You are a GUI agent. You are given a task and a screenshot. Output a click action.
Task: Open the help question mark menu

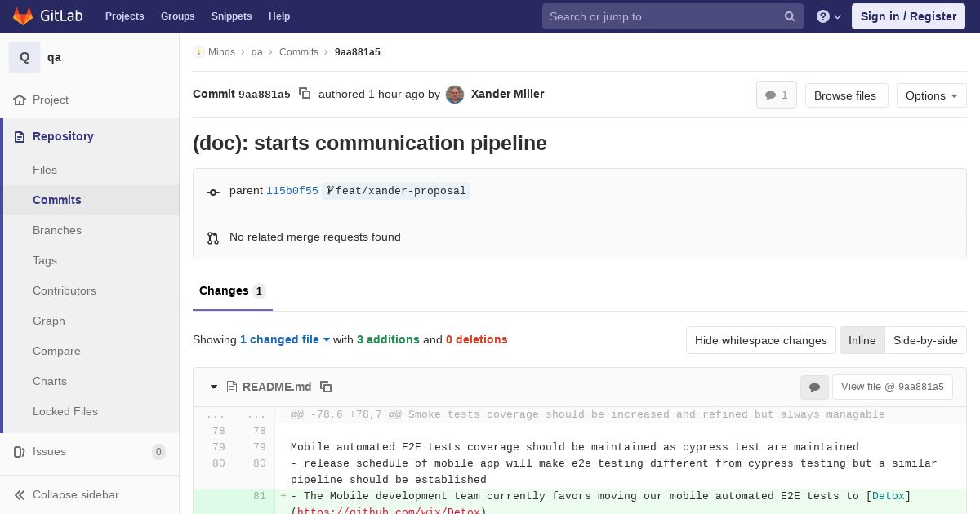[x=829, y=16]
